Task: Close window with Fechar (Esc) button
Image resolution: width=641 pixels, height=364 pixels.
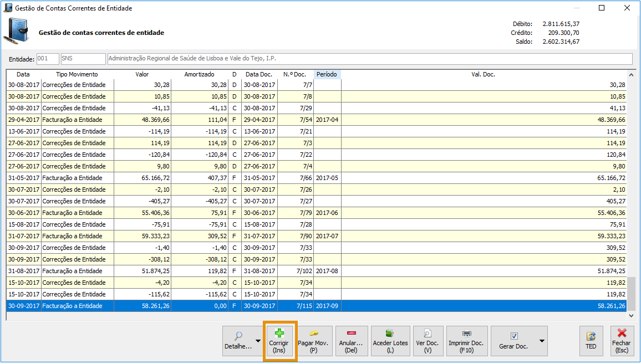Action: [622, 341]
